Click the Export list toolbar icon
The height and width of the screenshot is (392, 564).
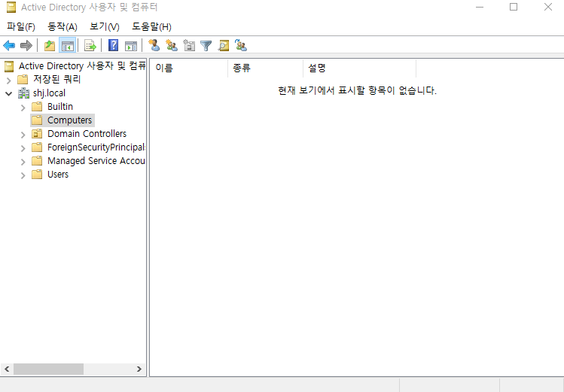pyautogui.click(x=90, y=46)
